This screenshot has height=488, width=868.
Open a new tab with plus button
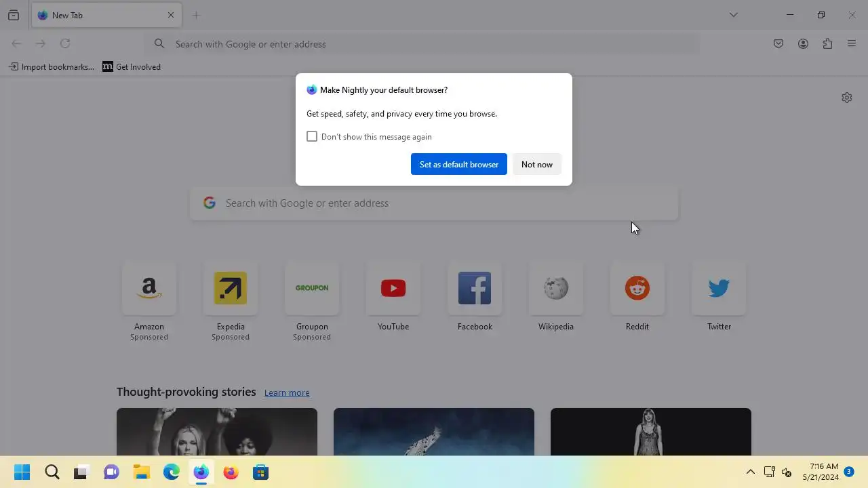tap(196, 15)
